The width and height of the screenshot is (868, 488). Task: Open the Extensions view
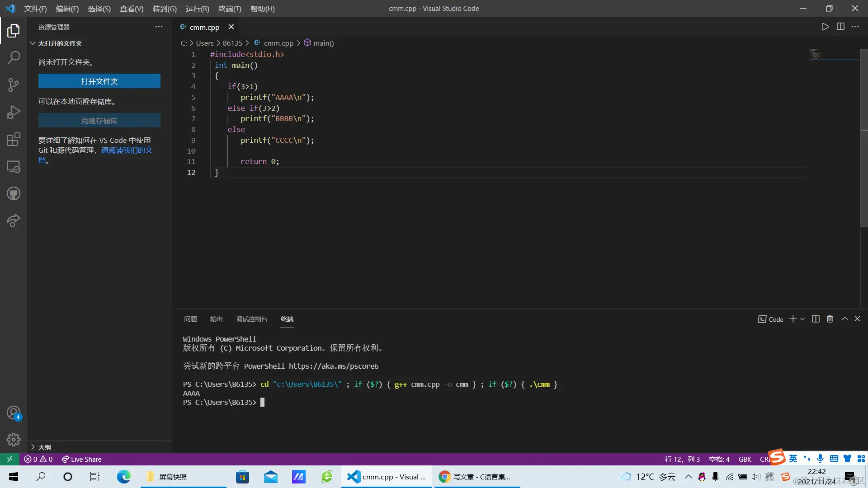point(14,139)
